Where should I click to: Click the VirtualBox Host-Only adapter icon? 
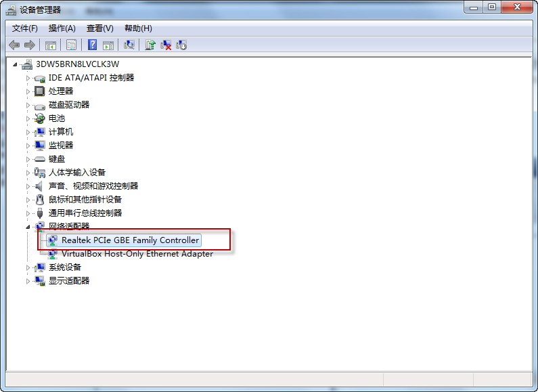pyautogui.click(x=53, y=254)
